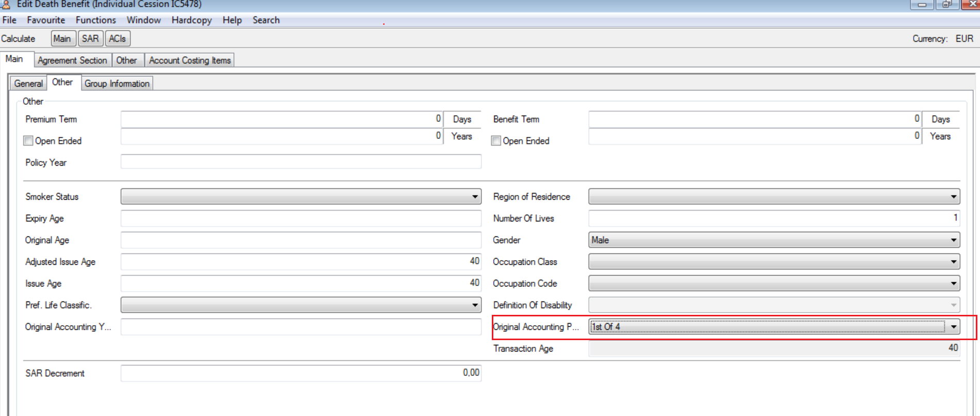Screen dimensions: 980x416
Task: Open the Region of Residence dropdown
Action: click(x=953, y=197)
